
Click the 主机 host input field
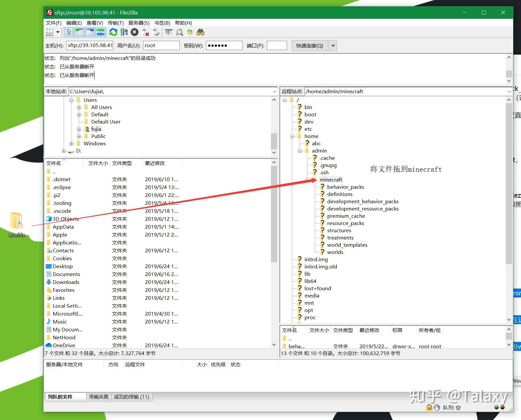90,45
